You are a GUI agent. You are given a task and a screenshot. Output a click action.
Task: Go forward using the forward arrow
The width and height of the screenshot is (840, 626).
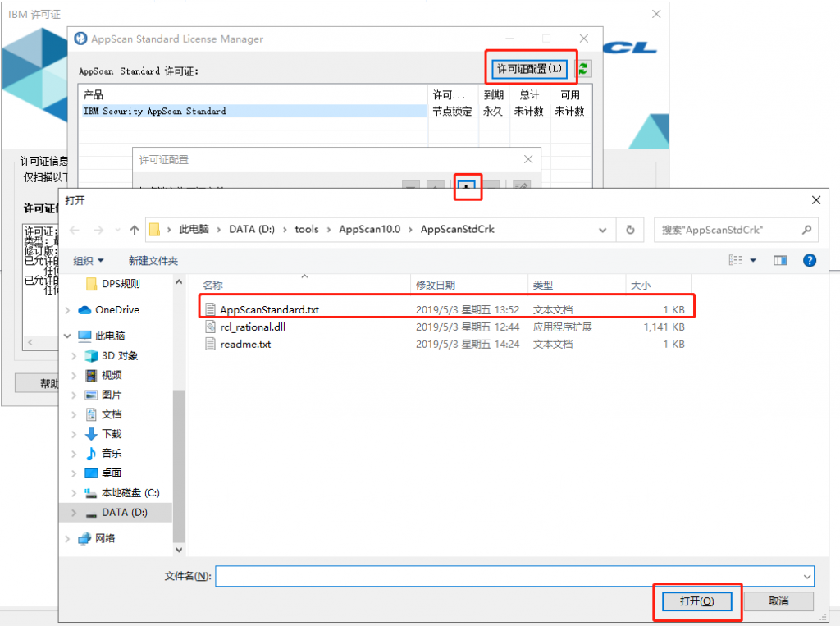98,230
